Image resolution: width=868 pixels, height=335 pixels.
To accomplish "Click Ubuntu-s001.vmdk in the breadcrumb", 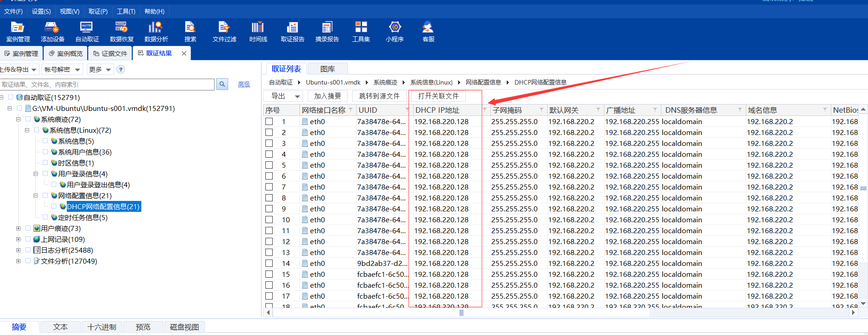I will pos(333,82).
